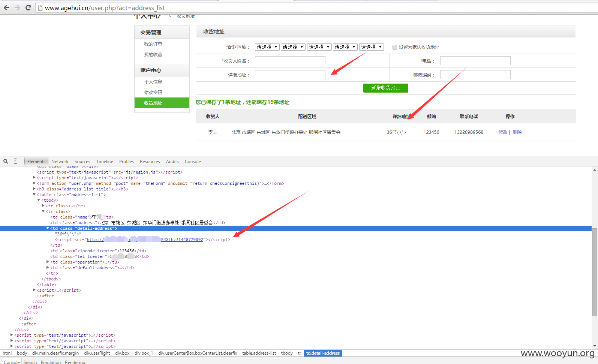This screenshot has height=364, width=598.
Task: Click scrollbar down arrow in Elements panel
Action: (595, 346)
